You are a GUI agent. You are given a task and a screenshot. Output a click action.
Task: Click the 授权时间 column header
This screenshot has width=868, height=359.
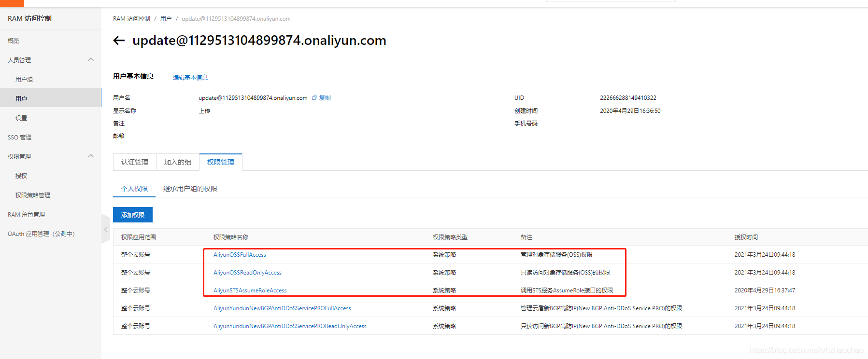(x=746, y=237)
